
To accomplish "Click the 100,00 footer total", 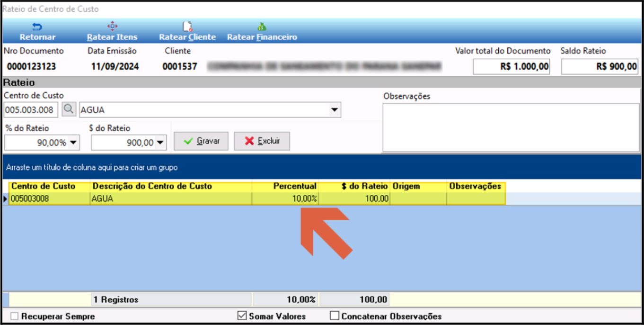I will (x=372, y=299).
